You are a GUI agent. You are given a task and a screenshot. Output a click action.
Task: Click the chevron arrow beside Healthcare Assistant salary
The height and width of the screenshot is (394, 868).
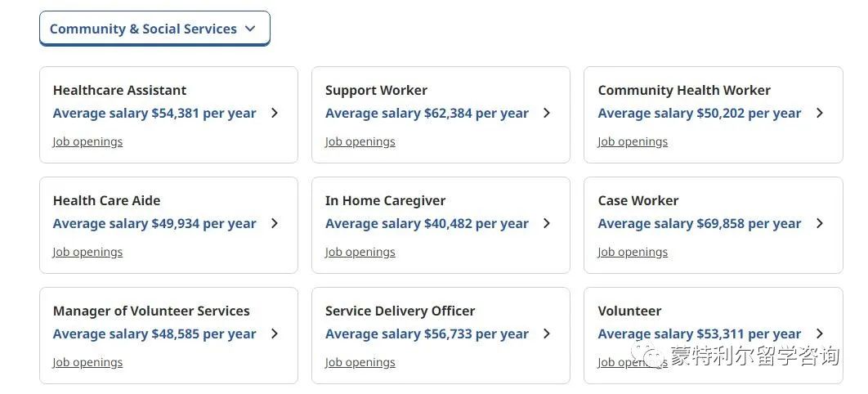click(275, 113)
